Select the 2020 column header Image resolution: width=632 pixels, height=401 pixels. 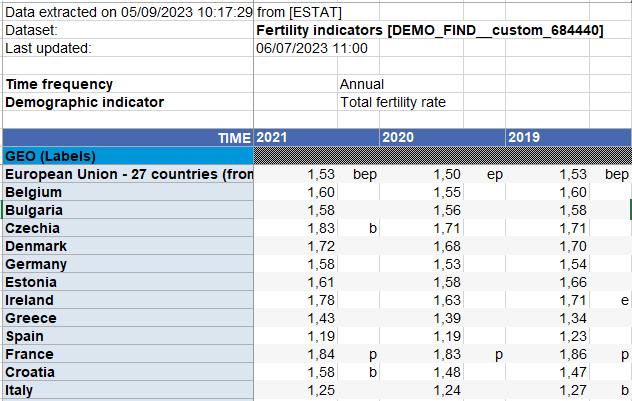(x=398, y=137)
